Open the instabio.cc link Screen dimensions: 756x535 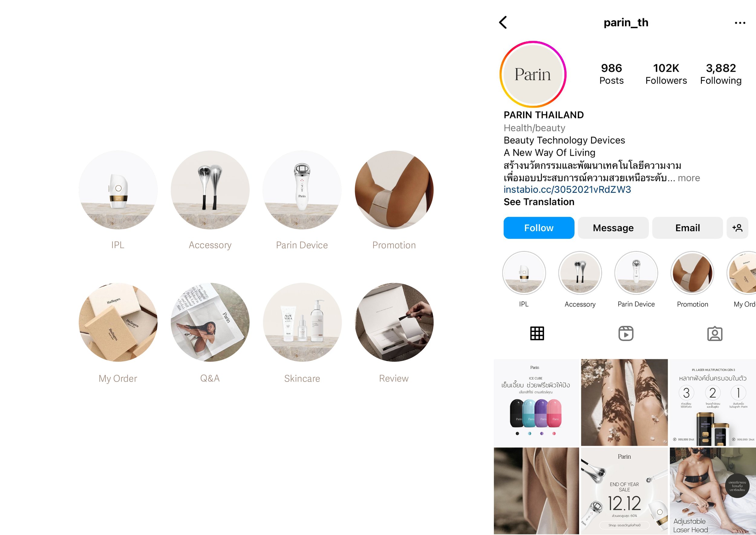tap(567, 189)
